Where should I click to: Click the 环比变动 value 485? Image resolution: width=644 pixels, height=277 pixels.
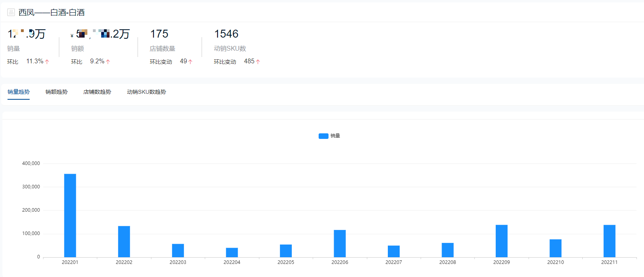point(249,61)
